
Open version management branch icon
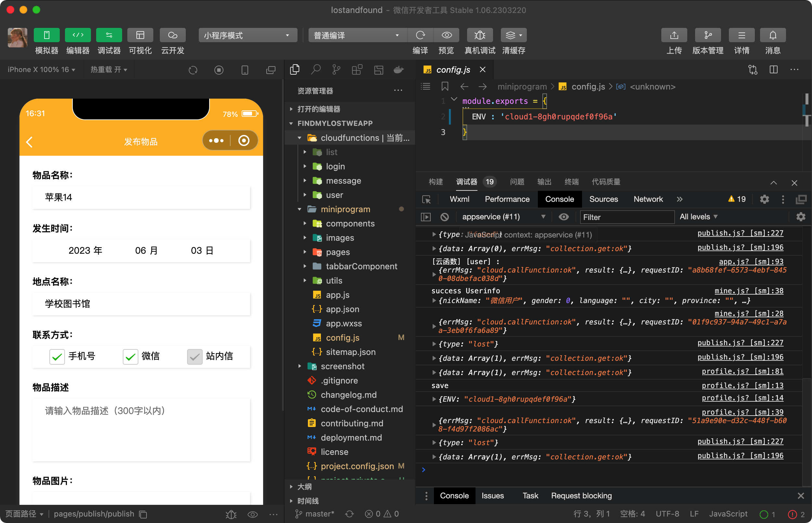point(708,35)
